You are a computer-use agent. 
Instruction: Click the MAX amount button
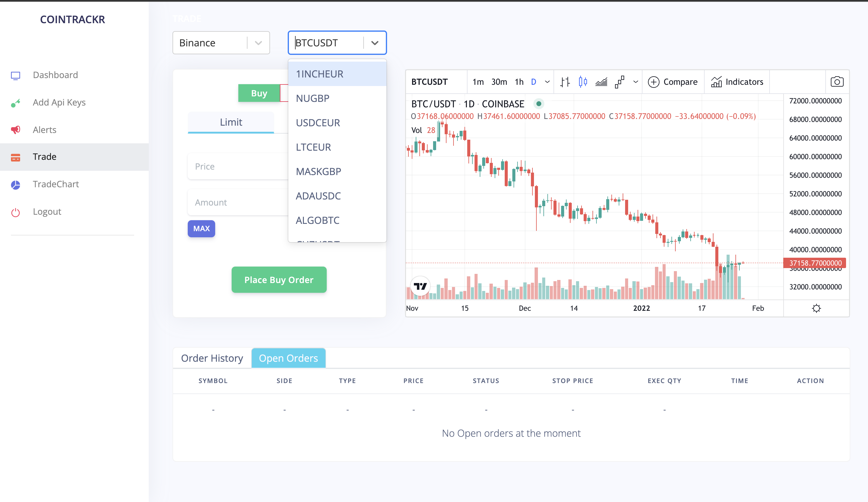(201, 229)
